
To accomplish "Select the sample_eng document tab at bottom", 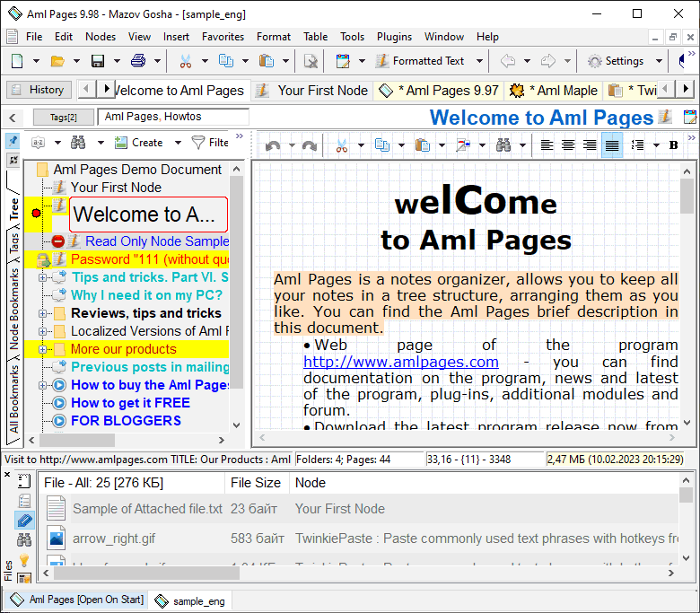I will (191, 601).
